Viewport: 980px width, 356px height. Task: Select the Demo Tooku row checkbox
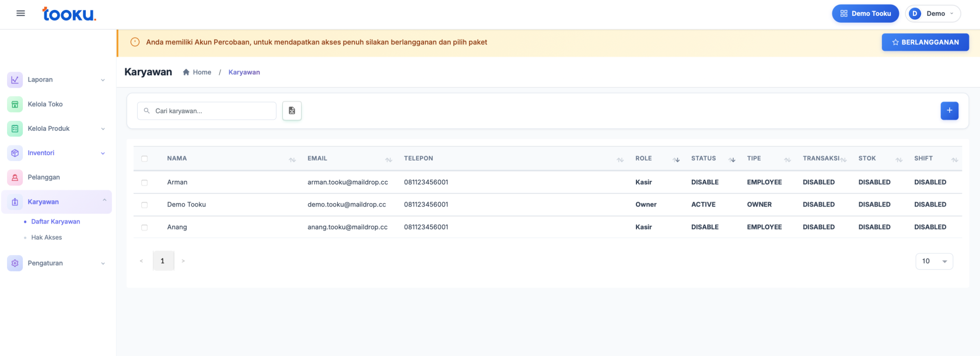pyautogui.click(x=145, y=205)
